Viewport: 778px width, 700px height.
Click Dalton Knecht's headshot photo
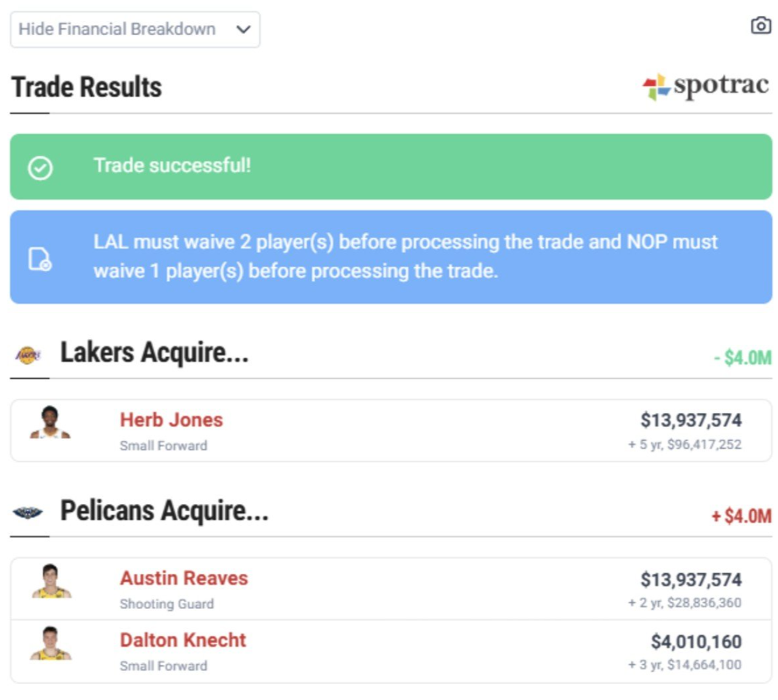click(x=51, y=644)
